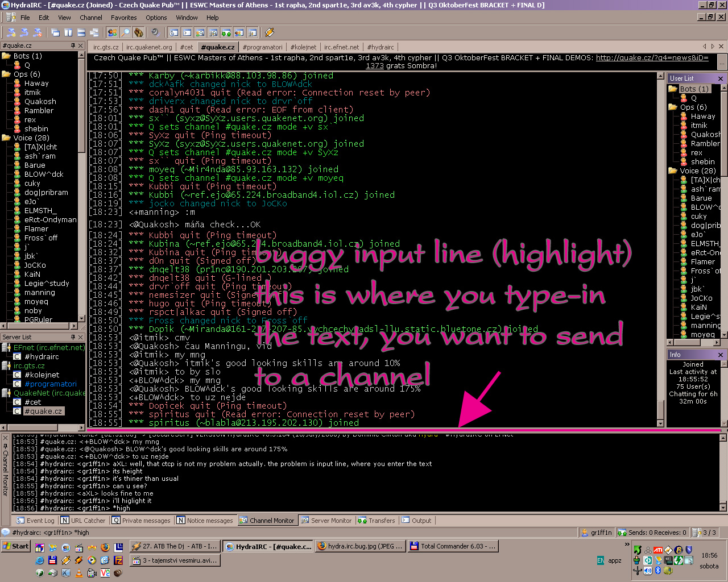
Task: Collapse the Ops (6) group in left list
Action: click(7, 74)
